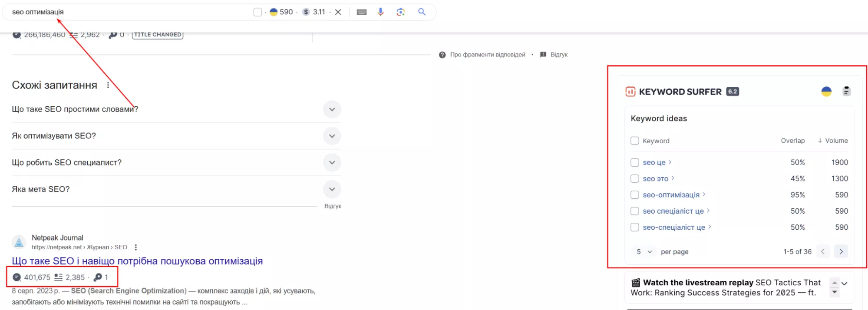The width and height of the screenshot is (868, 310).
Task: Open the 5 per page dropdown
Action: pyautogui.click(x=644, y=252)
